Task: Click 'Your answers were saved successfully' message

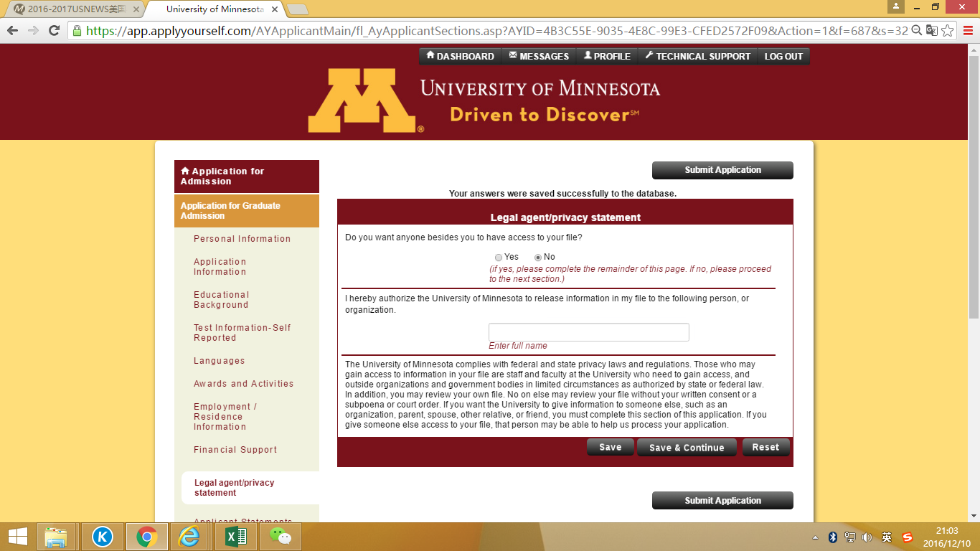Action: 562,194
